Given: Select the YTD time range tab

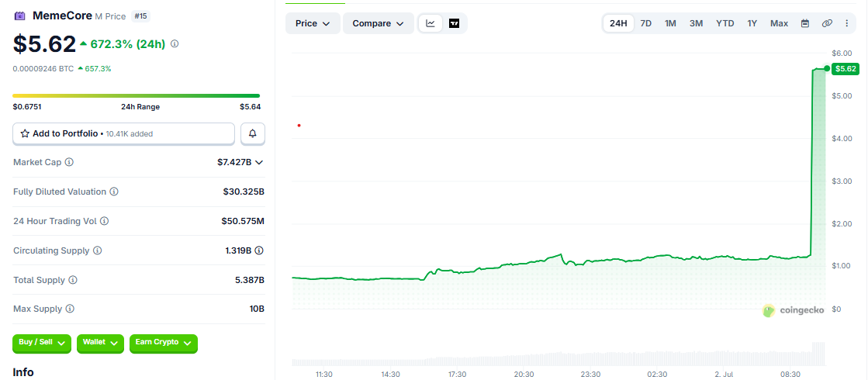Looking at the screenshot, I should [x=725, y=23].
